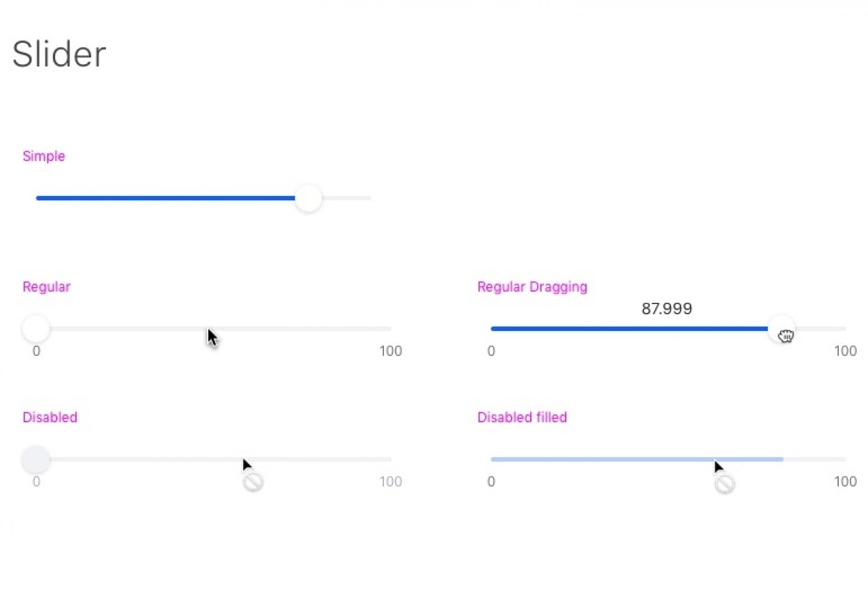The width and height of the screenshot is (868, 590).
Task: Click the 87.999 value tooltip
Action: click(667, 309)
